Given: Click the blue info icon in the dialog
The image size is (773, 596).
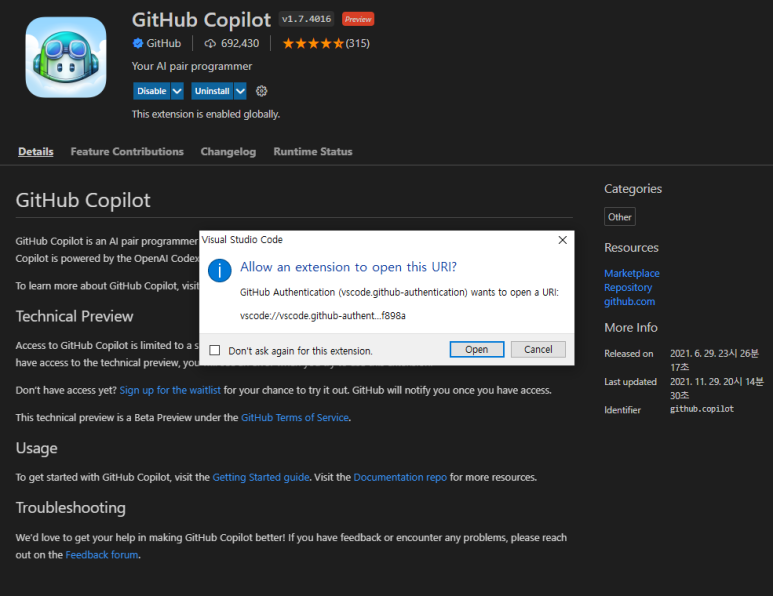Looking at the screenshot, I should click(x=219, y=270).
